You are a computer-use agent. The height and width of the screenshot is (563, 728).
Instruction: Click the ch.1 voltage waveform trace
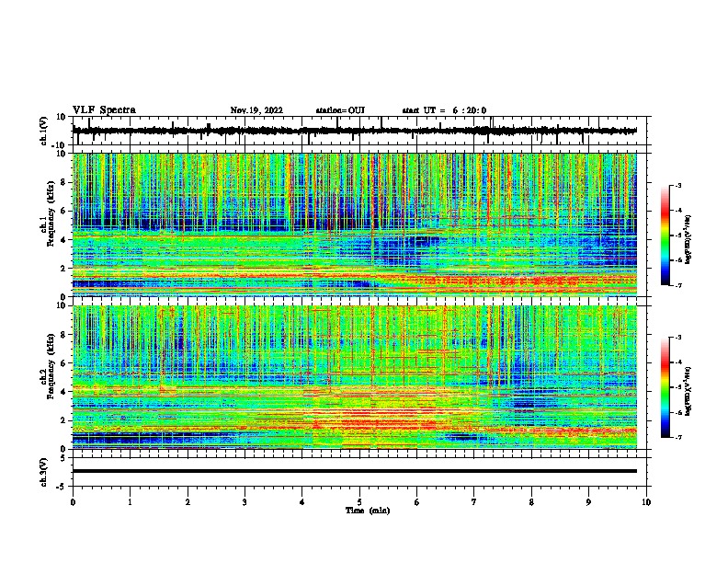355,131
